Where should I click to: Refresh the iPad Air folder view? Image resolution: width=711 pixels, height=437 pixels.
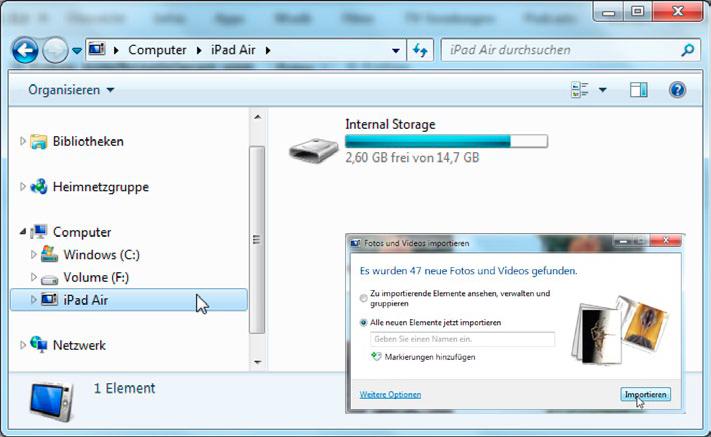pyautogui.click(x=420, y=50)
